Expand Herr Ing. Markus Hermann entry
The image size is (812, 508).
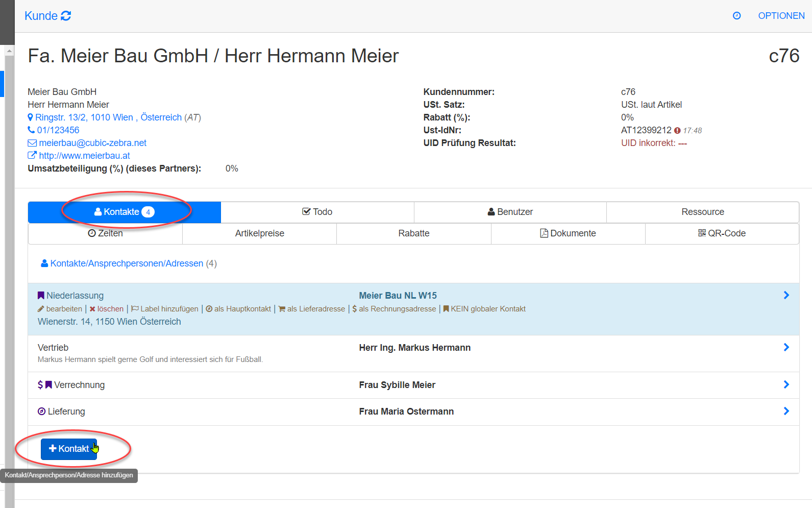click(786, 347)
